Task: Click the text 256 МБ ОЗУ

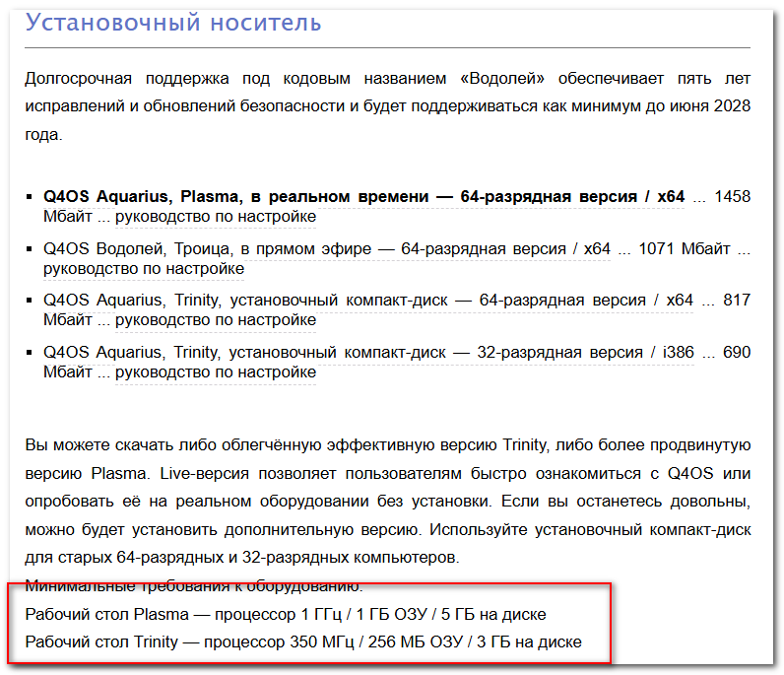Action: pyautogui.click(x=416, y=641)
